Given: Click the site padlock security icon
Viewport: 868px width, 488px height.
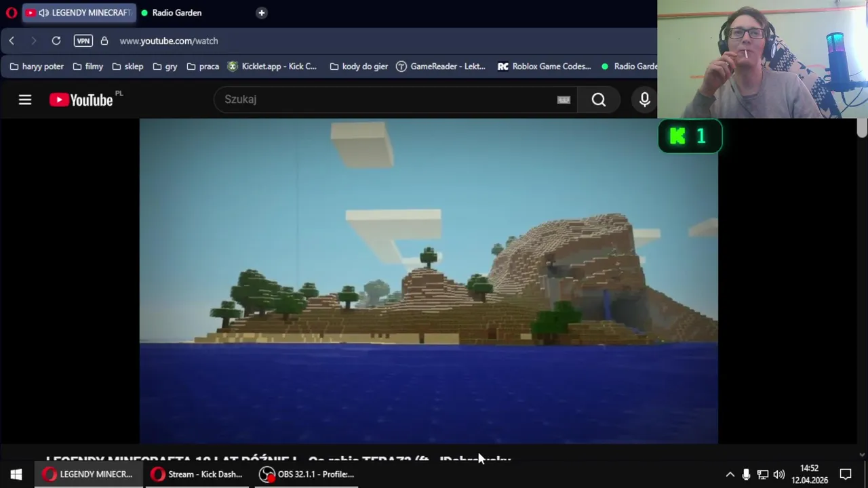Looking at the screenshot, I should pos(104,41).
